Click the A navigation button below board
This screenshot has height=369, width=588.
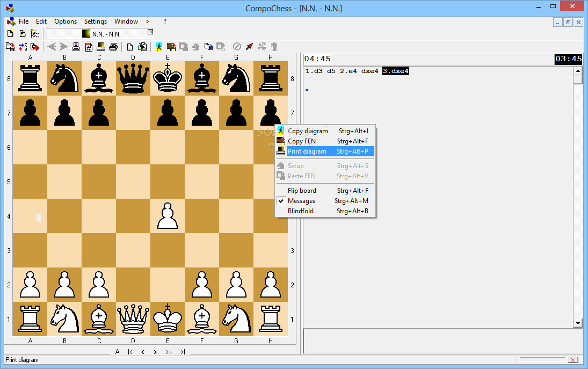(x=118, y=352)
